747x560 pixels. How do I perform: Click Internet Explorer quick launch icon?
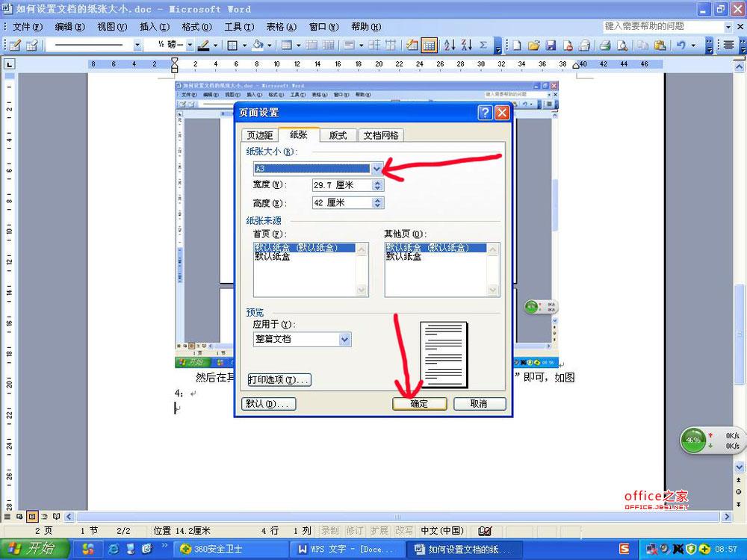(114, 549)
